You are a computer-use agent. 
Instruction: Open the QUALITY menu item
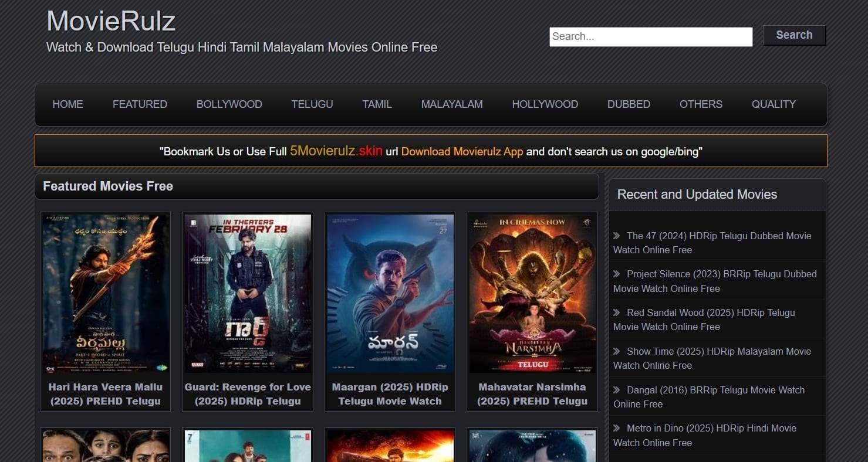pos(774,104)
